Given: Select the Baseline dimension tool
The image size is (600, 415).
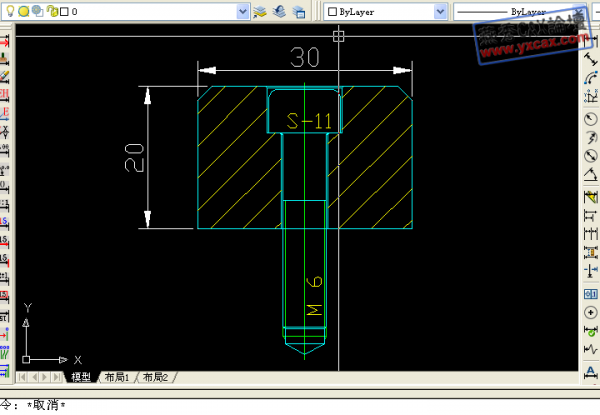Looking at the screenshot, I should pos(591,216).
